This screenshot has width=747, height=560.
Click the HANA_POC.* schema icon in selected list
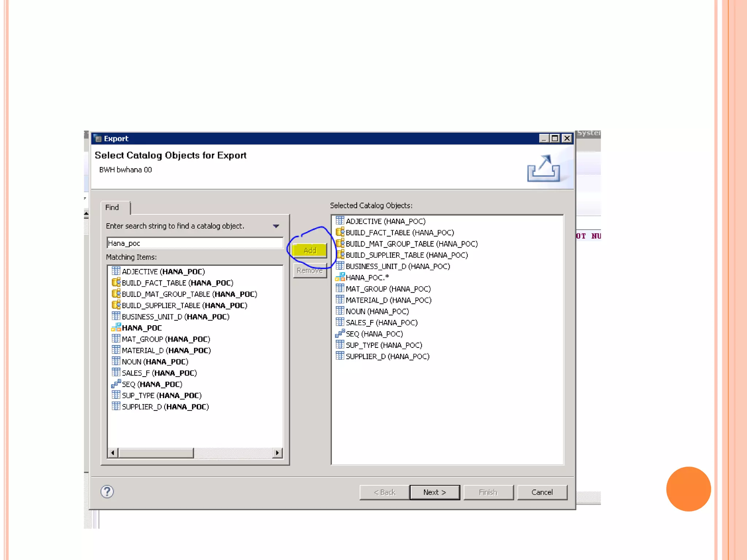pyautogui.click(x=340, y=277)
